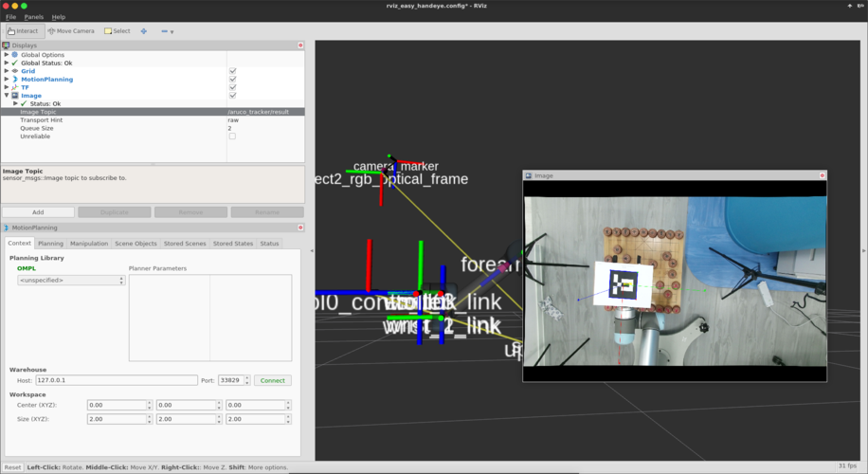Open the Panels menu
Image resolution: width=868 pixels, height=474 pixels.
(34, 17)
